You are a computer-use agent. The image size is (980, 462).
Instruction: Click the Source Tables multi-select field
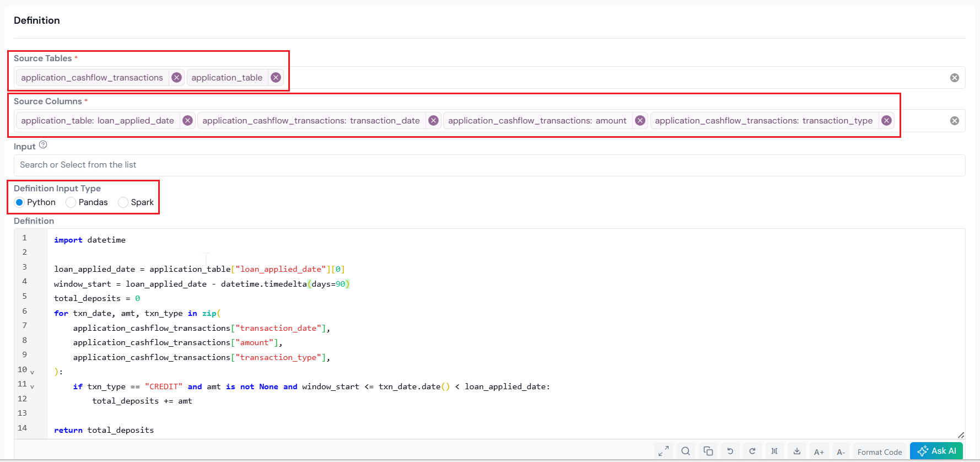pos(489,78)
